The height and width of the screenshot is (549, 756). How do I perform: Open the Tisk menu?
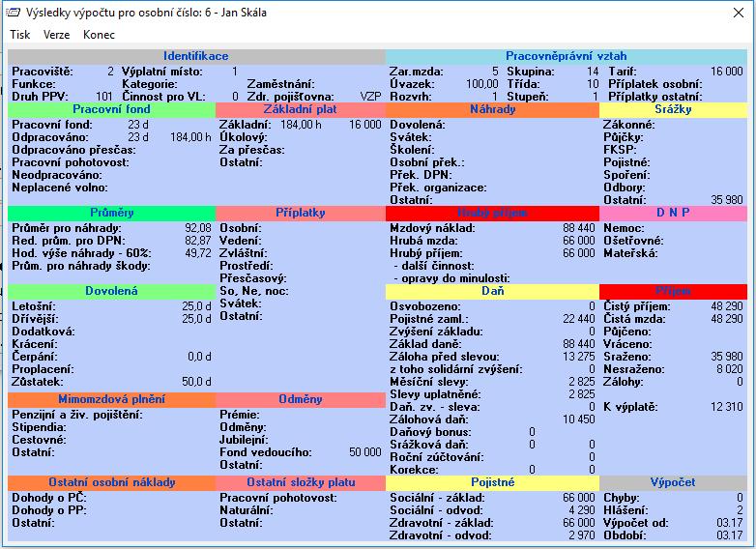pyautogui.click(x=19, y=35)
